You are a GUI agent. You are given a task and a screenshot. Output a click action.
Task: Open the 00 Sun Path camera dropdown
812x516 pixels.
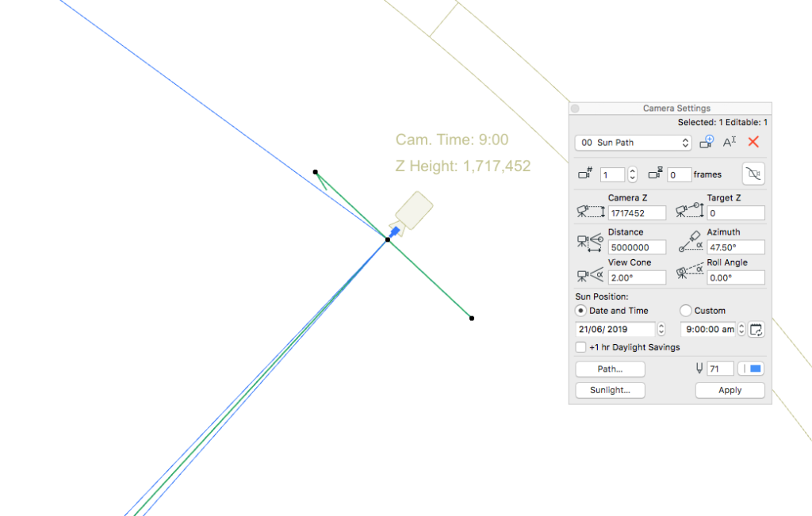[x=633, y=143]
